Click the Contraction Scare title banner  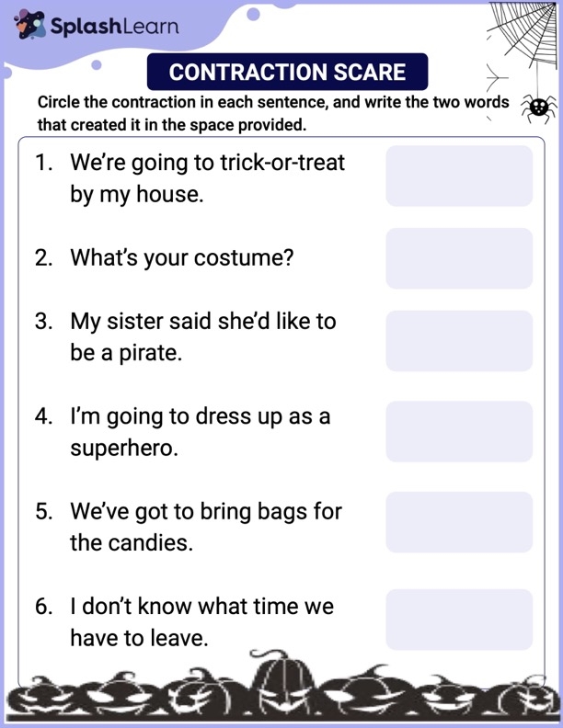point(287,72)
